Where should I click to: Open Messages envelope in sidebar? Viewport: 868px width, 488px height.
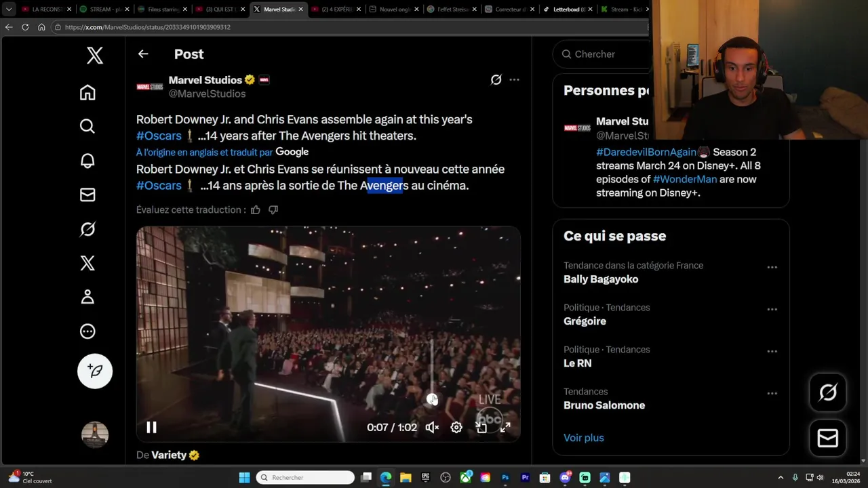pyautogui.click(x=87, y=195)
